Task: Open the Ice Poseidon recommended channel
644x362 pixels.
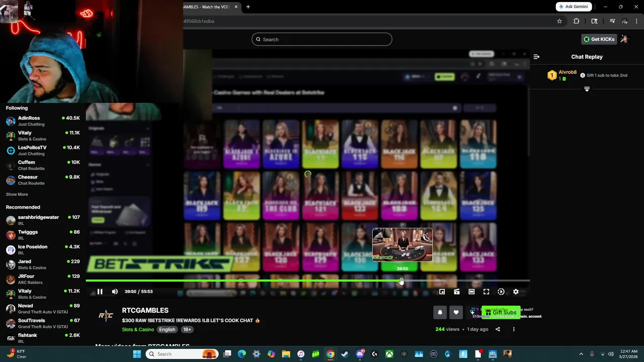Action: (43, 249)
